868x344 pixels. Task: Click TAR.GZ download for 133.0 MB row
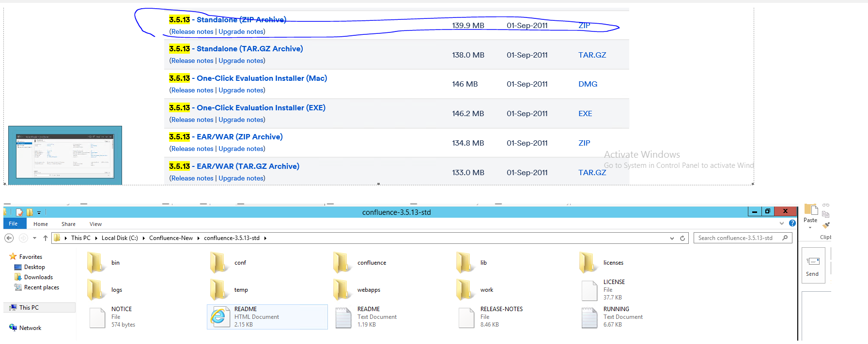592,173
